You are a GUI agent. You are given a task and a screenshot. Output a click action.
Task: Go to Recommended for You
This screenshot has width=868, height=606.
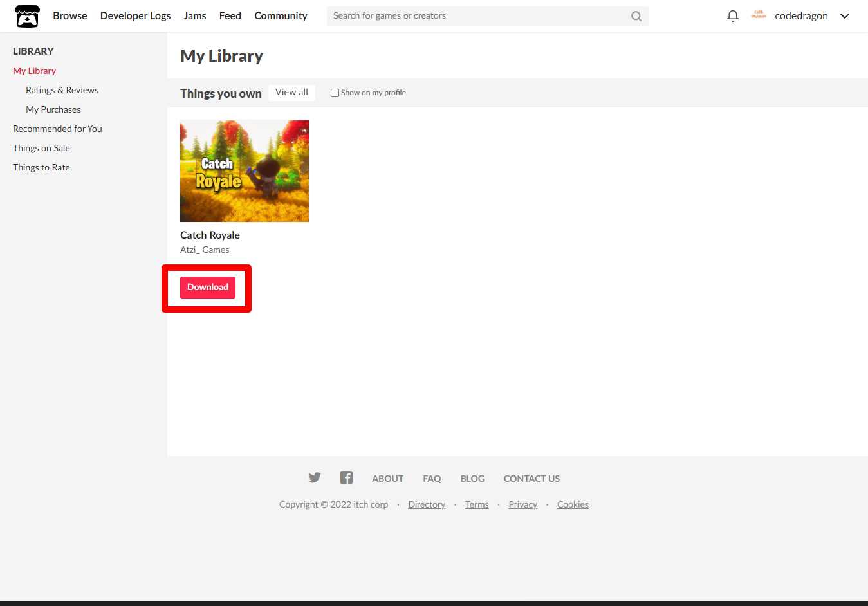(57, 129)
